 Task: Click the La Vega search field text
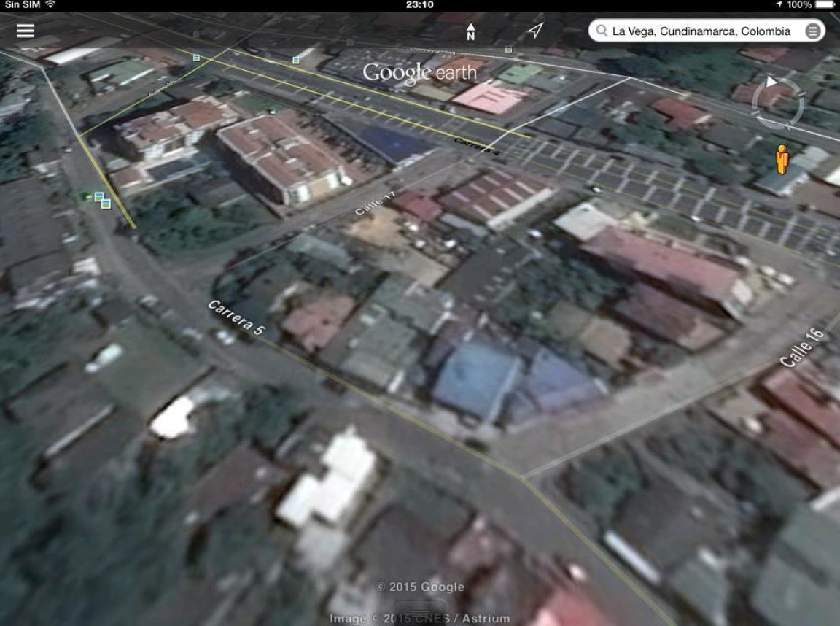[691, 31]
